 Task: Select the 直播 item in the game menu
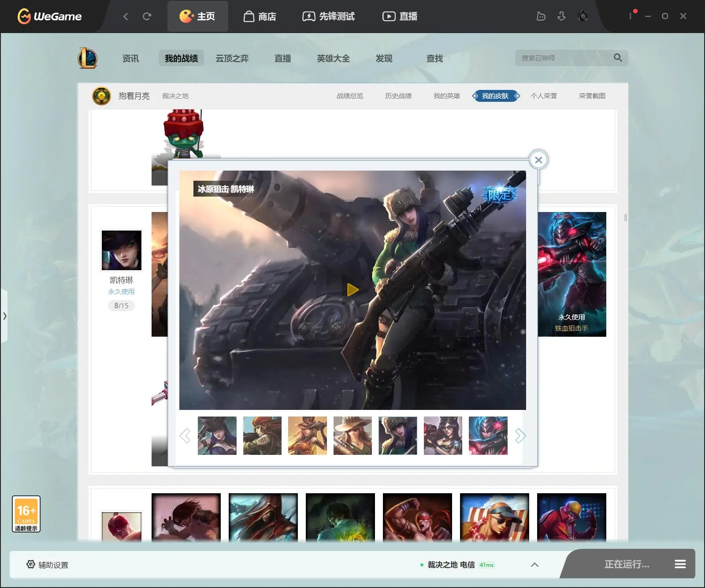point(283,58)
